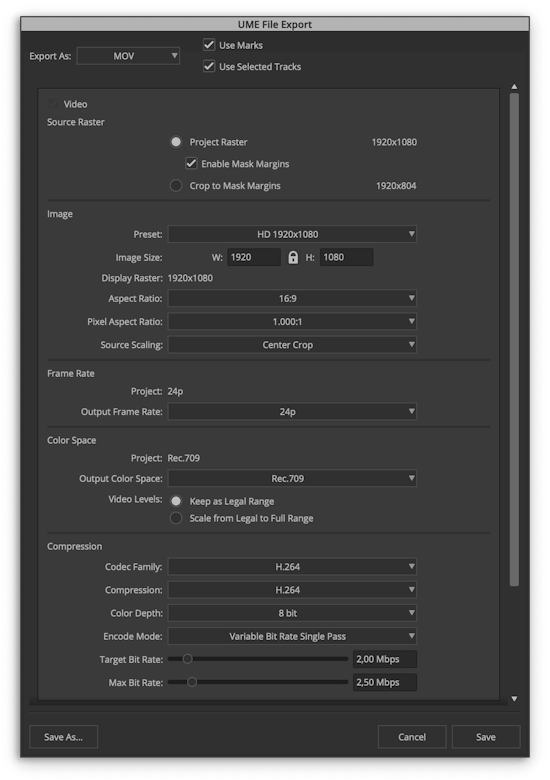This screenshot has width=550, height=780.
Task: Open the Preset HD 1920x1080 dropdown
Action: tap(292, 234)
